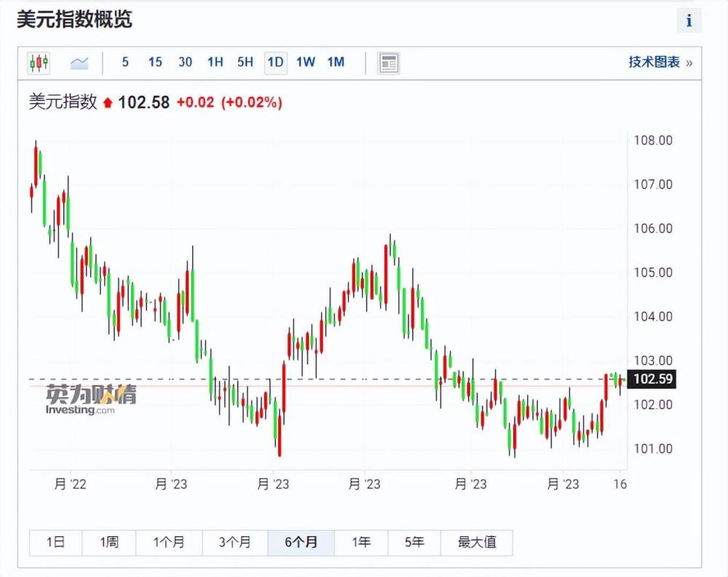Select the 15-minute interval
The height and width of the screenshot is (577, 728).
pos(155,63)
